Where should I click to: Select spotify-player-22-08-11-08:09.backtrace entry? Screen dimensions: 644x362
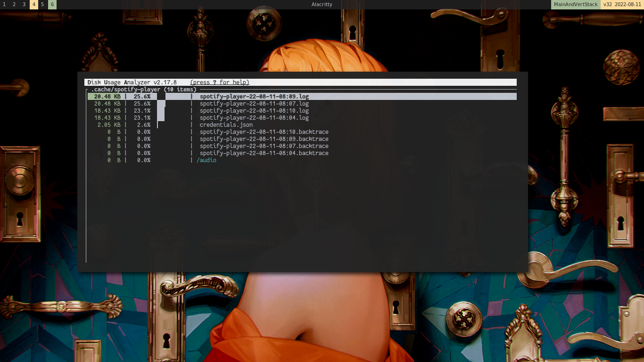(x=264, y=139)
